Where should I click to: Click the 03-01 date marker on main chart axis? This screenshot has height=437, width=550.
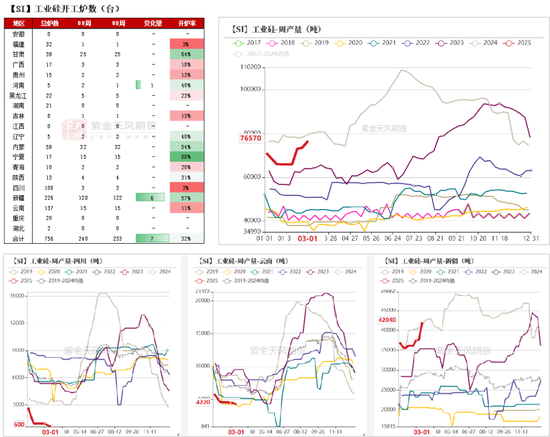click(307, 238)
